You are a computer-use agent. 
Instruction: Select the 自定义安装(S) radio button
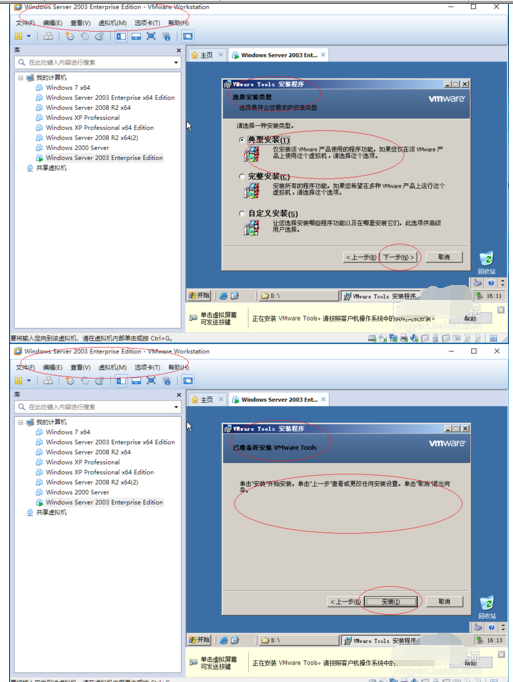[241, 213]
